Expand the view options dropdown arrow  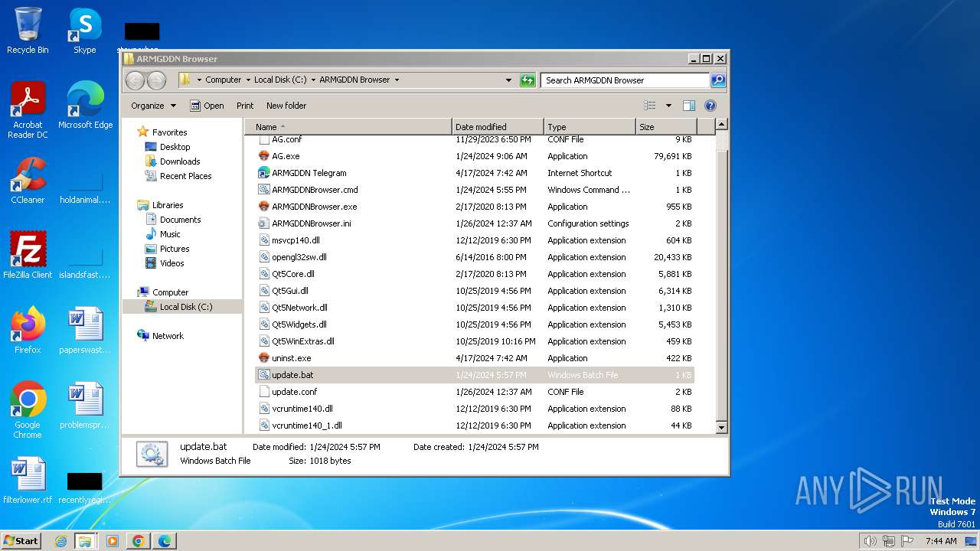668,106
